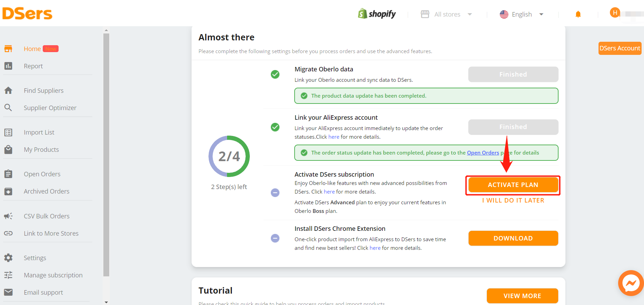The image size is (644, 305).
Task: Open Report in sidebar
Action: 33,66
